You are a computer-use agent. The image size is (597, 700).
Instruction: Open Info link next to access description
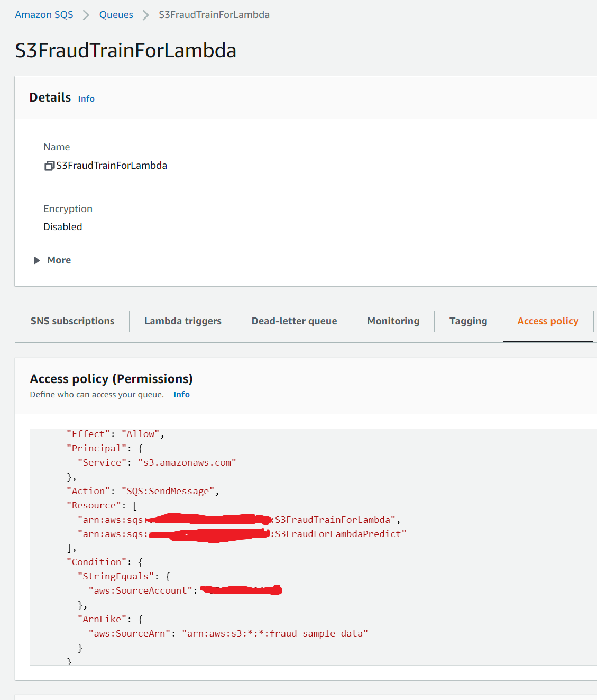tap(181, 395)
